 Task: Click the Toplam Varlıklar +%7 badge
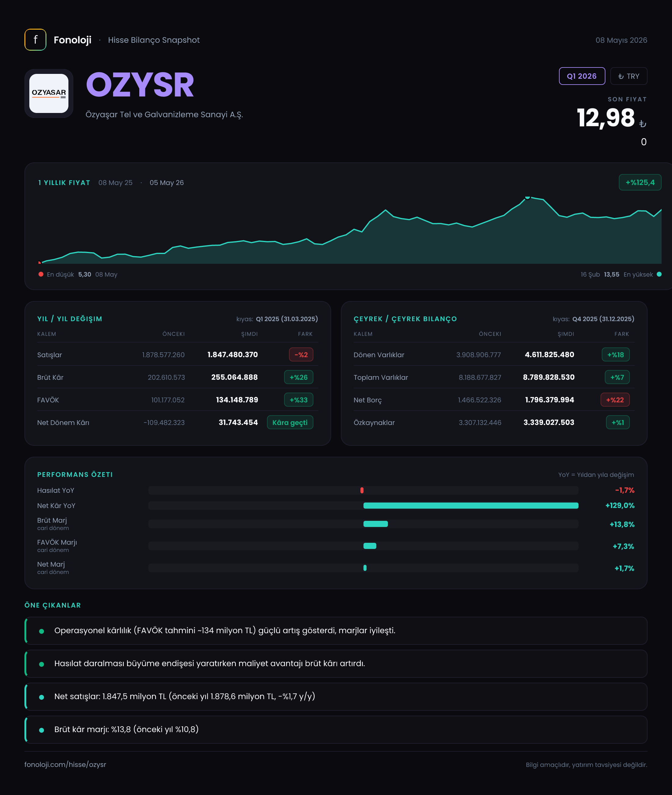coord(617,377)
